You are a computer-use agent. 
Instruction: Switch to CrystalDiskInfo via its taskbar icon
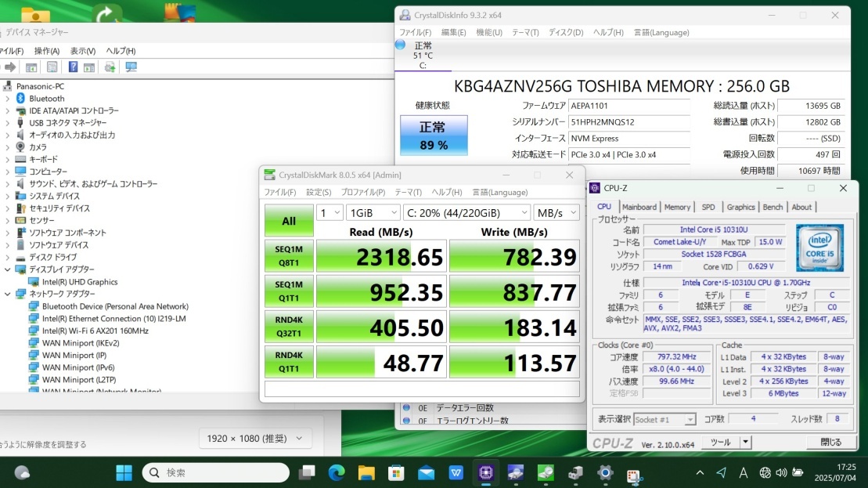click(x=516, y=472)
